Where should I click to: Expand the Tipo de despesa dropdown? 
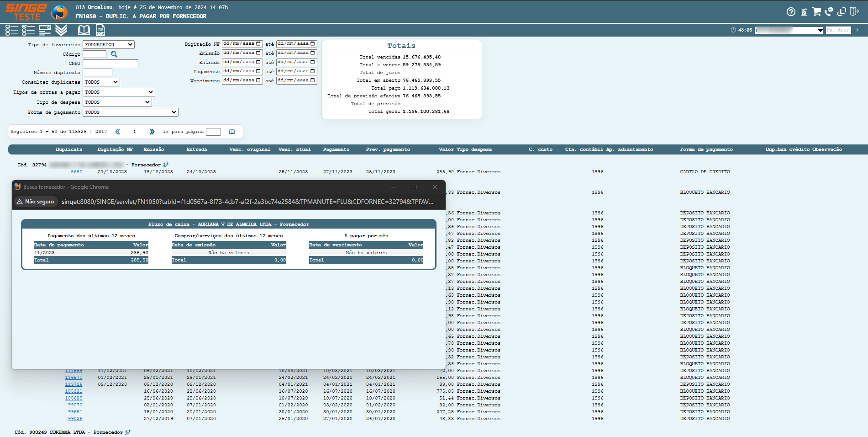[117, 102]
